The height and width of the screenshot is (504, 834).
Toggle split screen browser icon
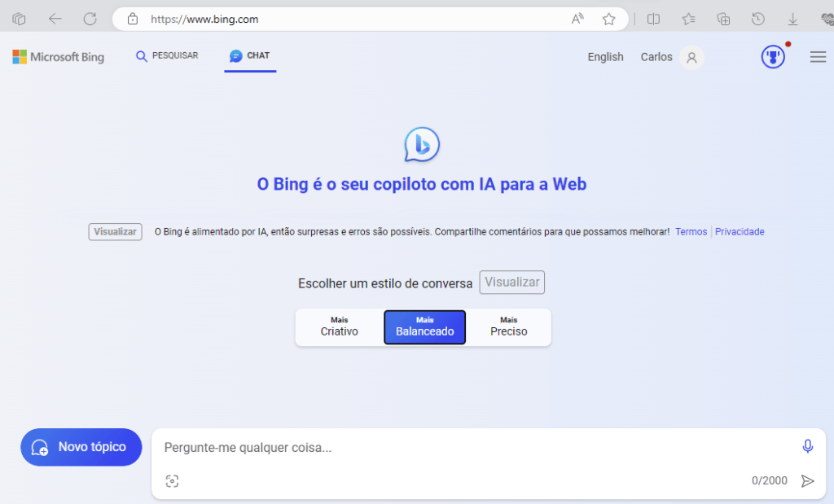coord(653,20)
